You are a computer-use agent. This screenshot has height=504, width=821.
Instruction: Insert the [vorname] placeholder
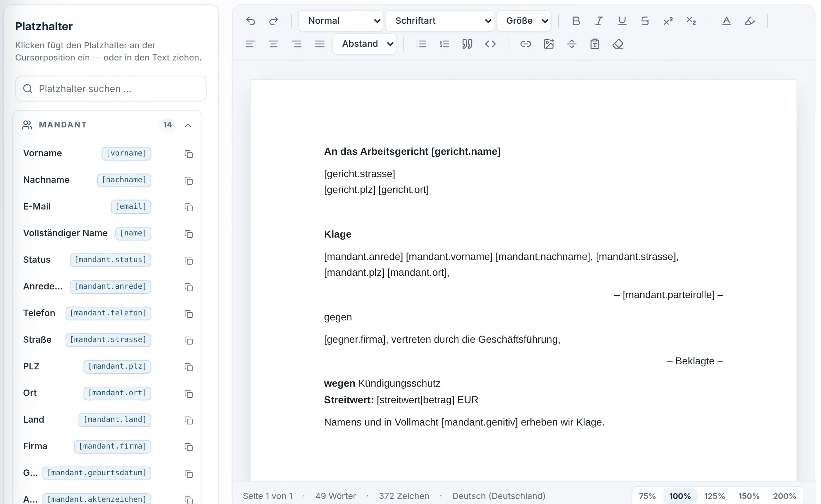126,153
